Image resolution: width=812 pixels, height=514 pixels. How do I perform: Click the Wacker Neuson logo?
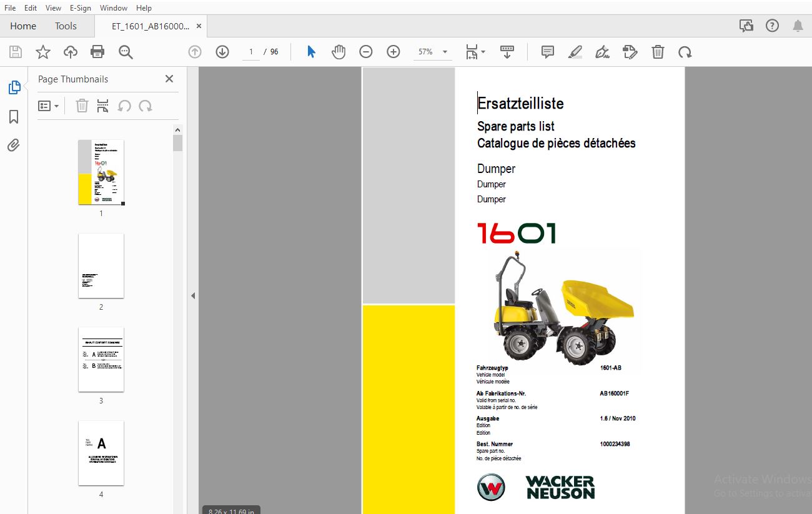click(x=536, y=487)
